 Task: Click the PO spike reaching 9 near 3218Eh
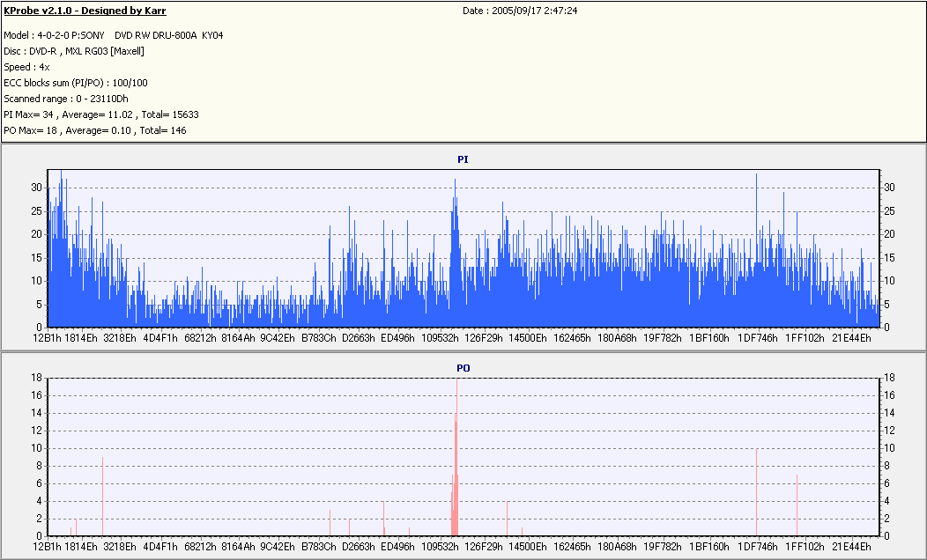click(x=102, y=497)
